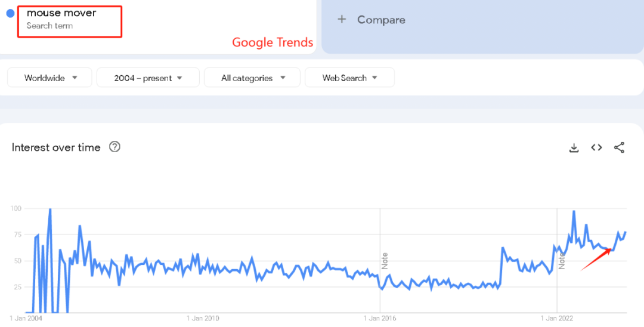644x327 pixels.
Task: Expand the Worldwide region dropdown
Action: 50,78
